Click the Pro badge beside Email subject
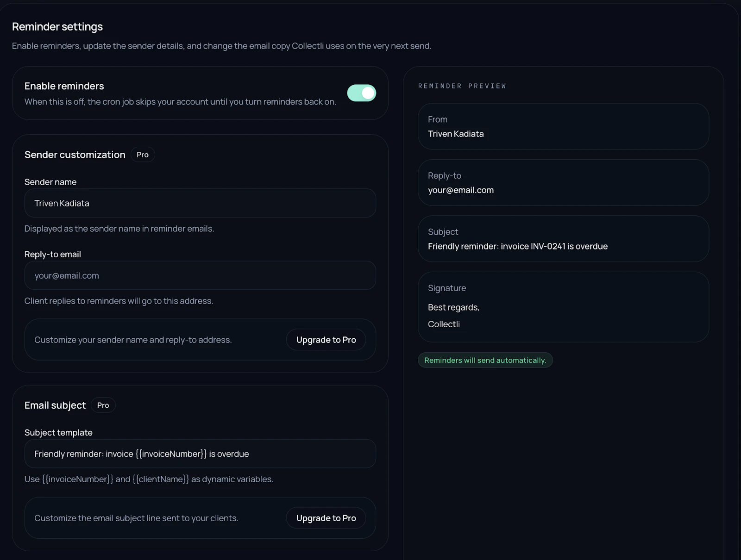Viewport: 741px width, 560px height. 103,405
